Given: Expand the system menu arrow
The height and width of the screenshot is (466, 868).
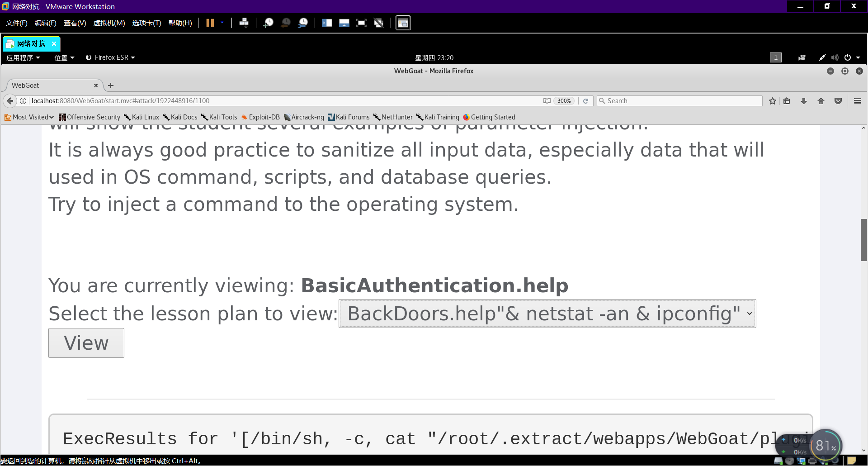Looking at the screenshot, I should pos(858,57).
